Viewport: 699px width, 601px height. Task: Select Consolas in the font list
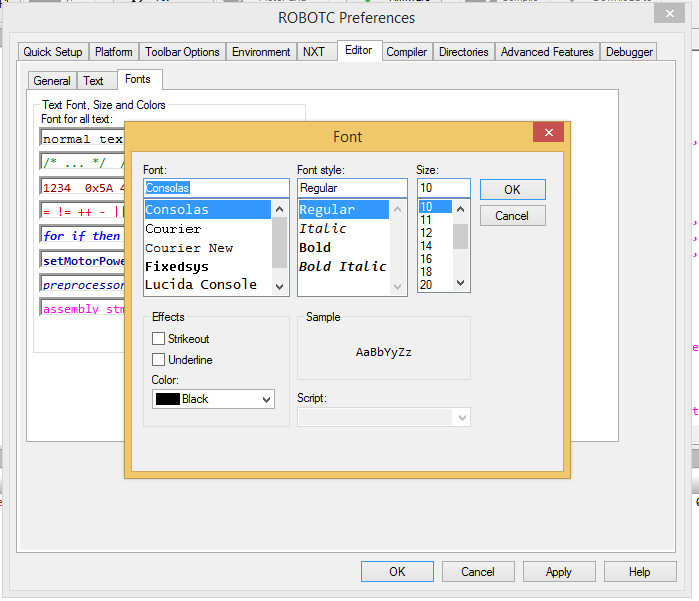(207, 210)
